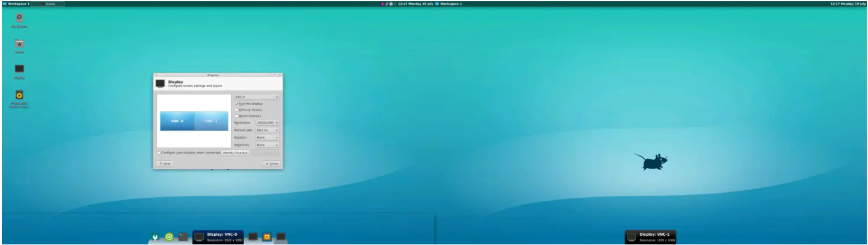Open the Display desktop shortcut icon
868x245 pixels.
(x=19, y=69)
